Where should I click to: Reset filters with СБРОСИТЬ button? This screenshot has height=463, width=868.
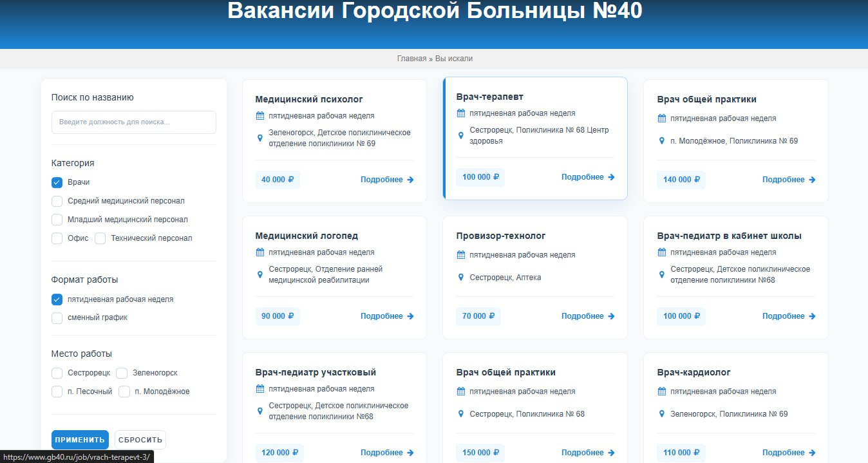pyautogui.click(x=140, y=440)
